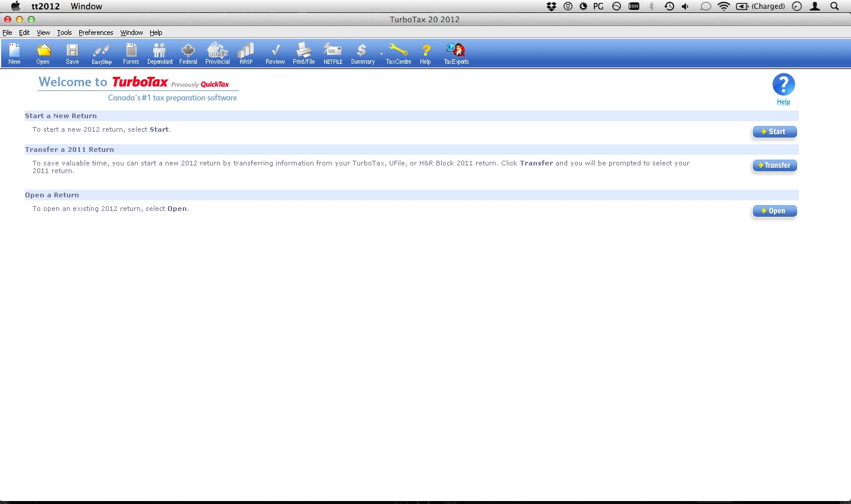Open the Preferences menu
The width and height of the screenshot is (851, 504).
tap(96, 32)
